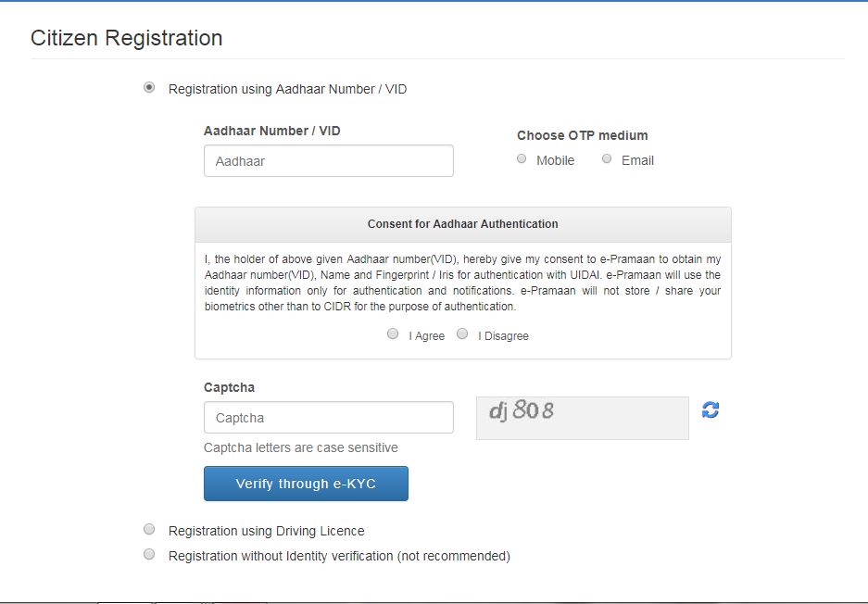Choose Mobile as OTP medium radio button
The image size is (868, 604).
(522, 159)
